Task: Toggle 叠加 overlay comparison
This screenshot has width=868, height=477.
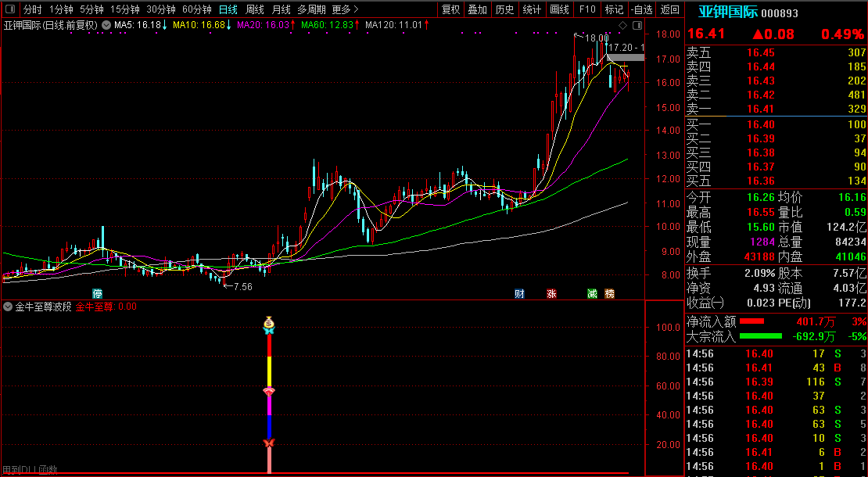Action: click(x=477, y=9)
